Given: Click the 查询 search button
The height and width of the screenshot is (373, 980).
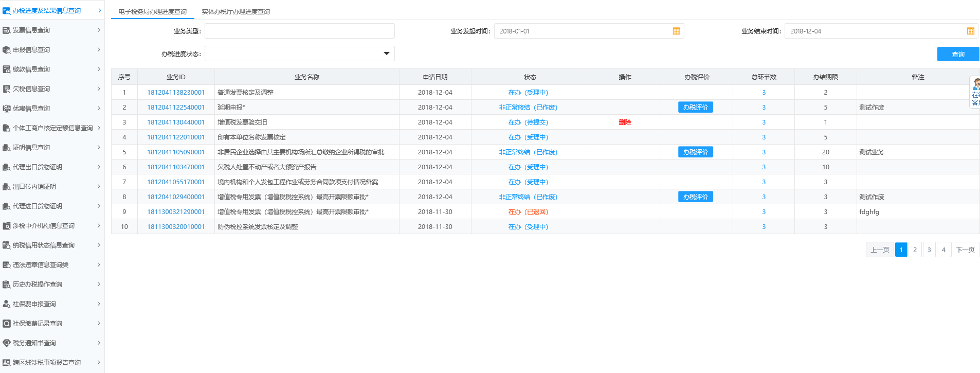Looking at the screenshot, I should (x=958, y=54).
